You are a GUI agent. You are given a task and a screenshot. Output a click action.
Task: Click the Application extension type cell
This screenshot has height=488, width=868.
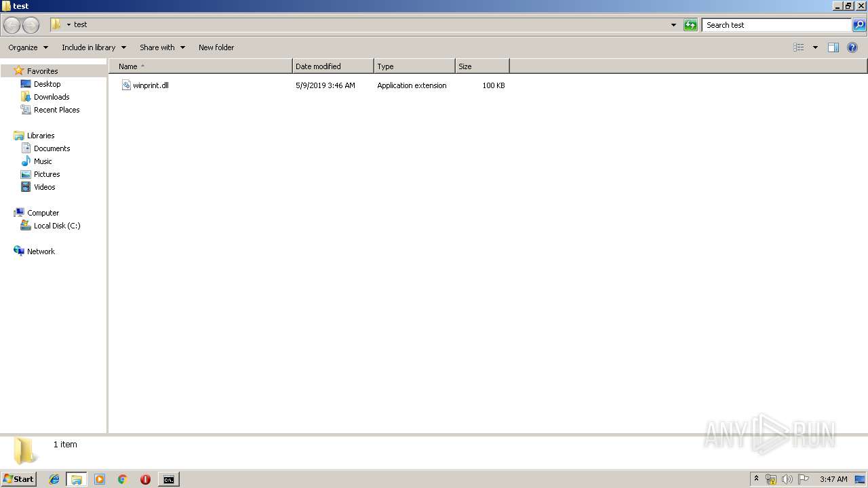[412, 85]
